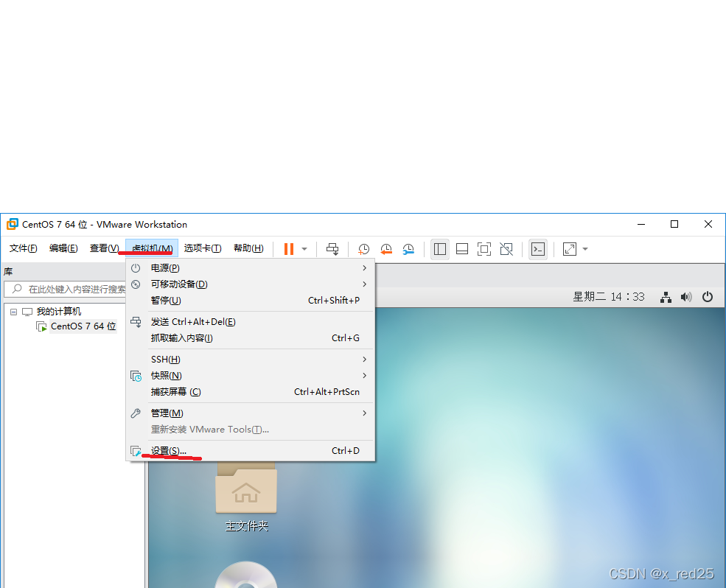
Task: Choose 捕获屏幕 (C) menu entry
Action: [x=250, y=392]
